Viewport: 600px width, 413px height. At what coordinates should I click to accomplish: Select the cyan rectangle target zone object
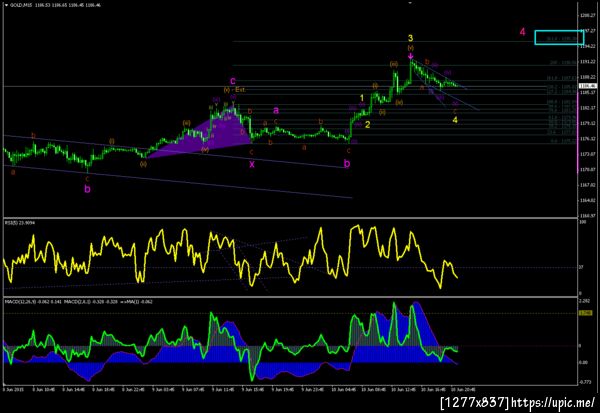(x=559, y=38)
